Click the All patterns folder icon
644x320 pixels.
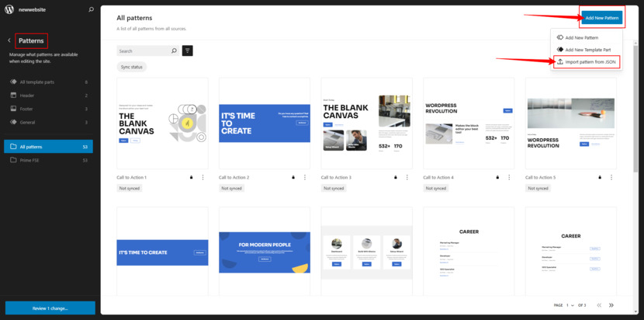click(x=13, y=147)
